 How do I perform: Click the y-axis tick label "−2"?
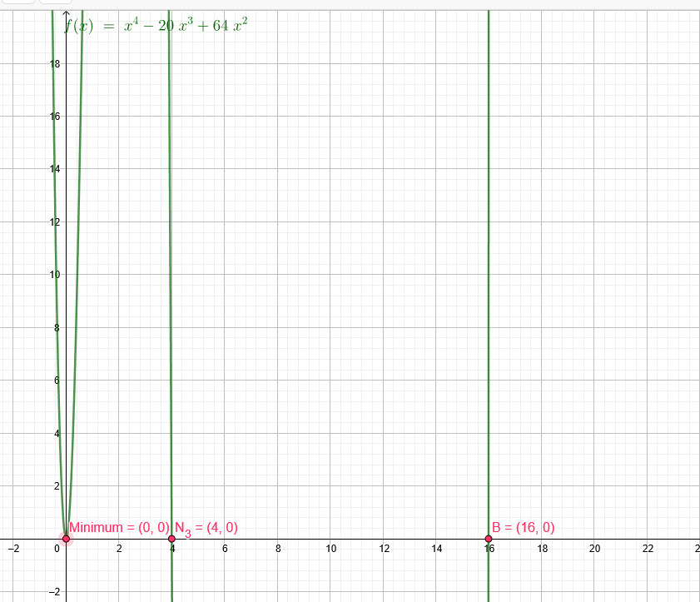[54, 592]
